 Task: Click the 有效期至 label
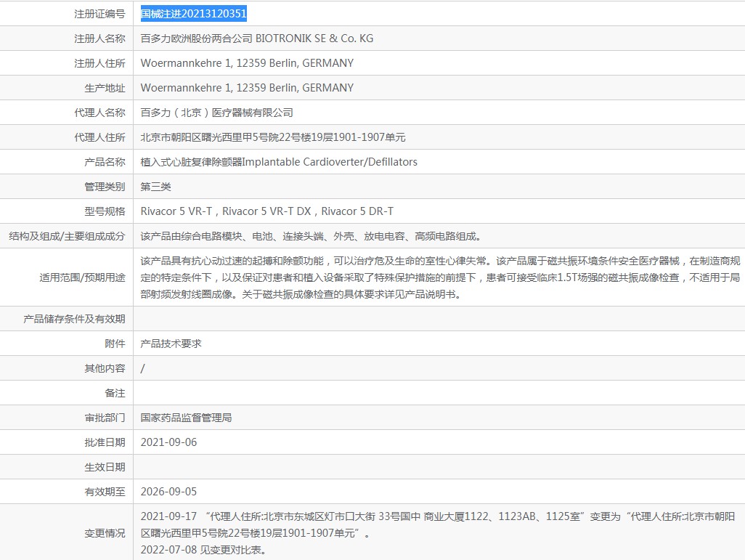coord(105,492)
